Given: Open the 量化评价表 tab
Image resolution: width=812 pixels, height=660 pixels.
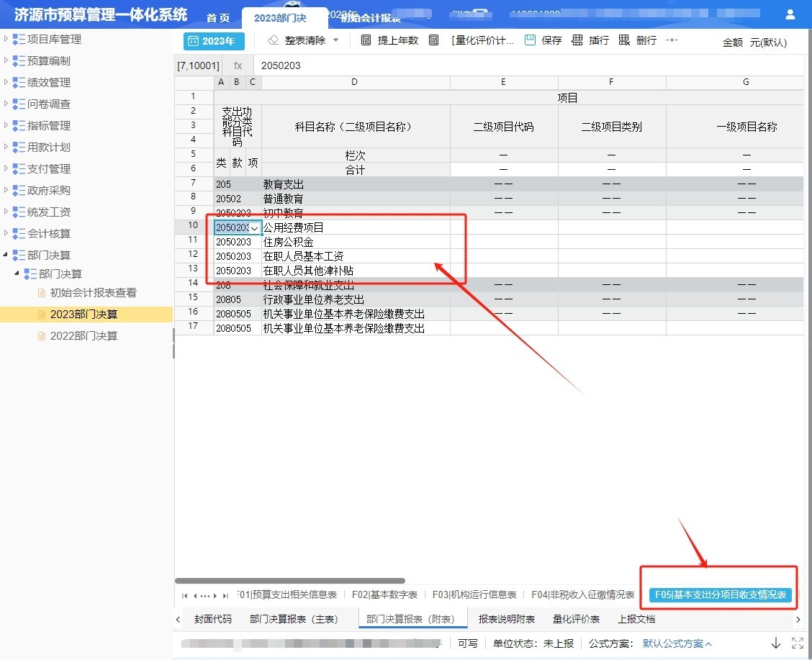Looking at the screenshot, I should pyautogui.click(x=576, y=619).
